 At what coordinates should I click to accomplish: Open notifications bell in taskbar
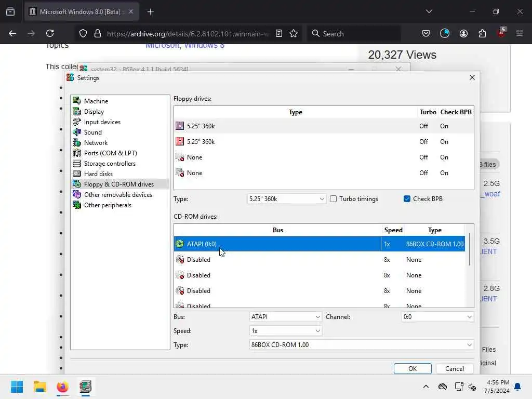point(518,387)
